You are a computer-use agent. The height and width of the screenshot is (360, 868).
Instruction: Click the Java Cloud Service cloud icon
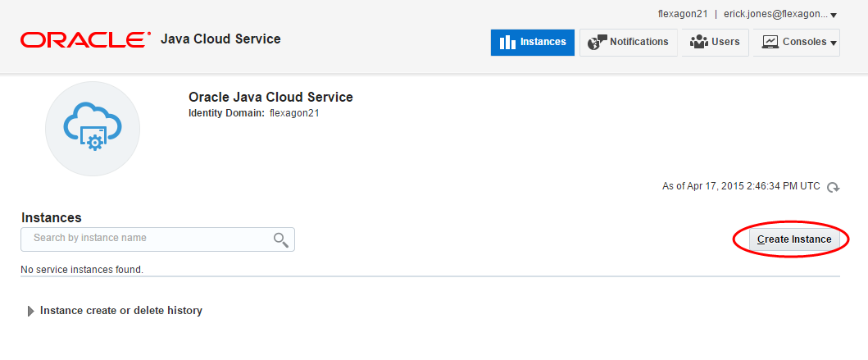[x=93, y=129]
